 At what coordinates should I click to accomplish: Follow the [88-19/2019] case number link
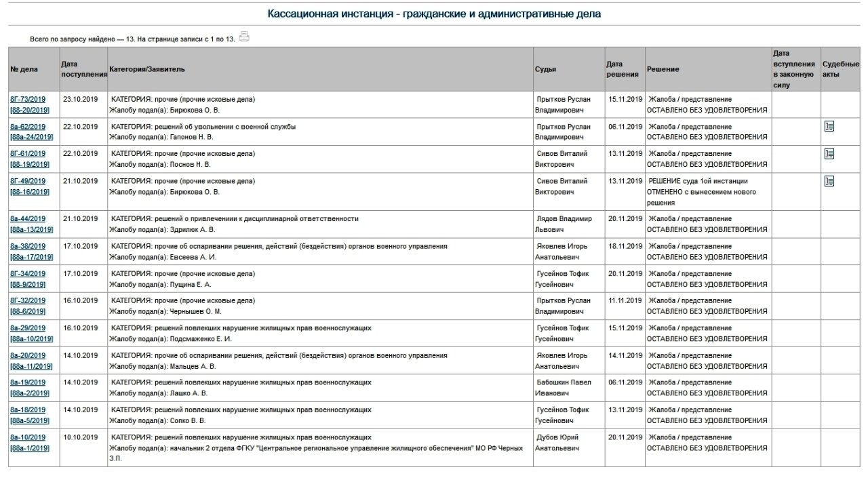point(30,164)
